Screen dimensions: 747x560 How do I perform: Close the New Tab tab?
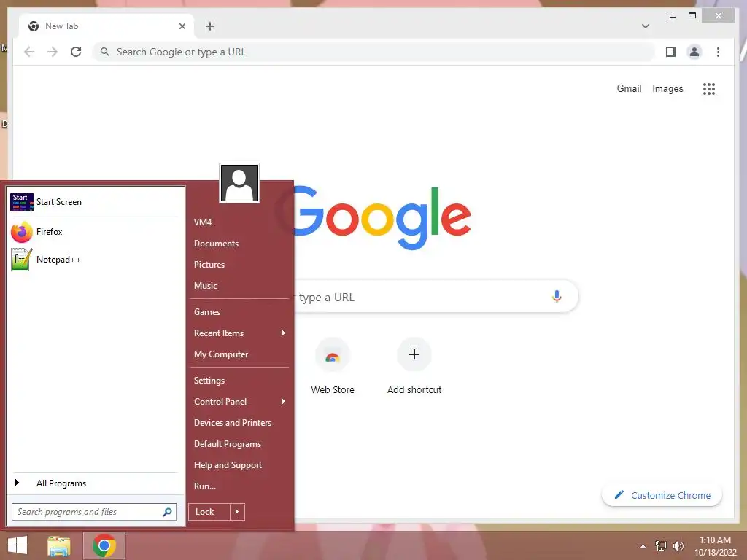click(182, 26)
